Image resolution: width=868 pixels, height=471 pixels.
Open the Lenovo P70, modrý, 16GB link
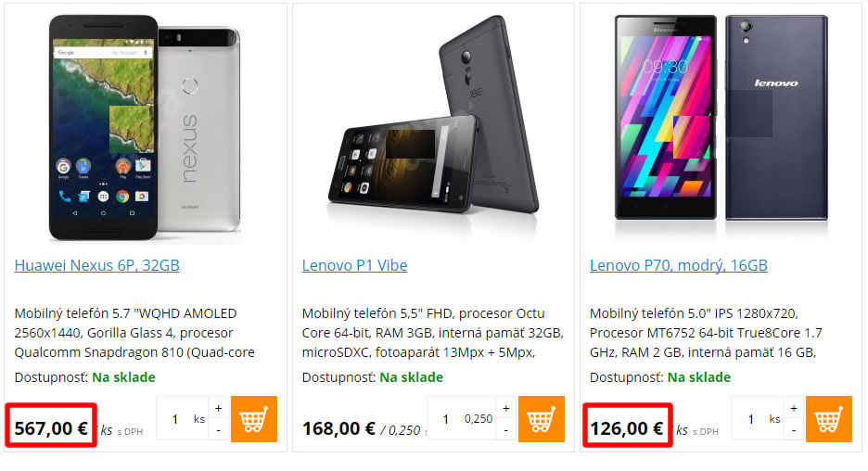(678, 266)
